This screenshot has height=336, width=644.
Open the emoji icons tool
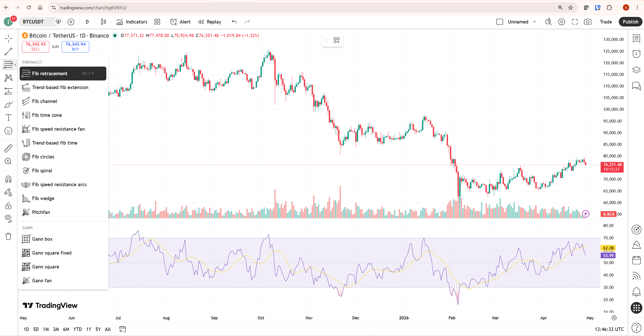(x=8, y=131)
